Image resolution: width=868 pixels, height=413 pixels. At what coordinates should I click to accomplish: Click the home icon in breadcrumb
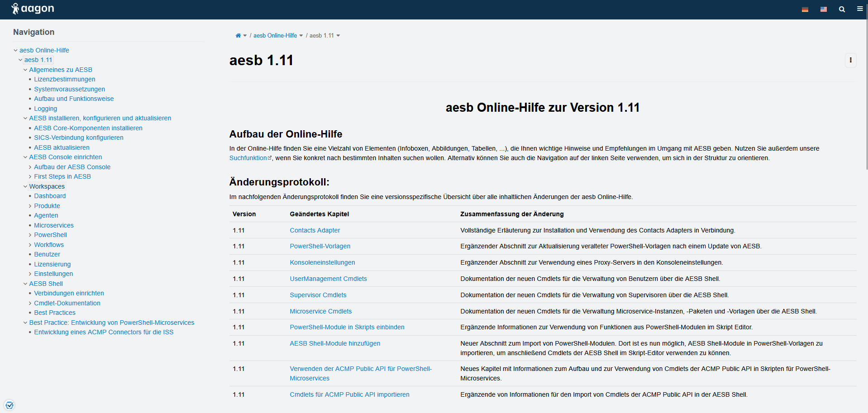[x=238, y=36]
